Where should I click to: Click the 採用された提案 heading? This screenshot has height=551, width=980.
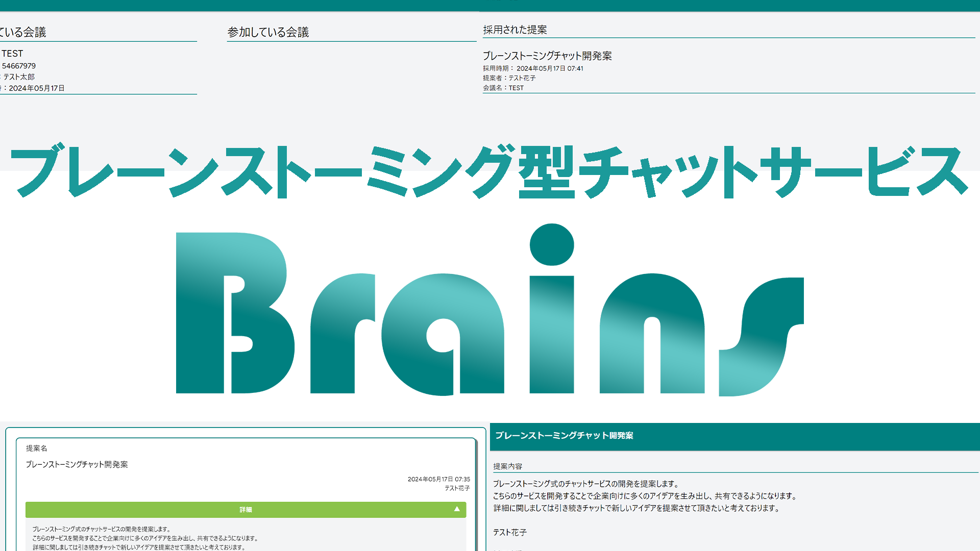[x=515, y=30]
